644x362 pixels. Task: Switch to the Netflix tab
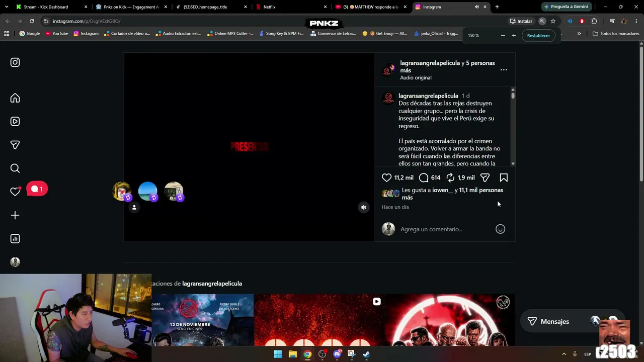290,7
